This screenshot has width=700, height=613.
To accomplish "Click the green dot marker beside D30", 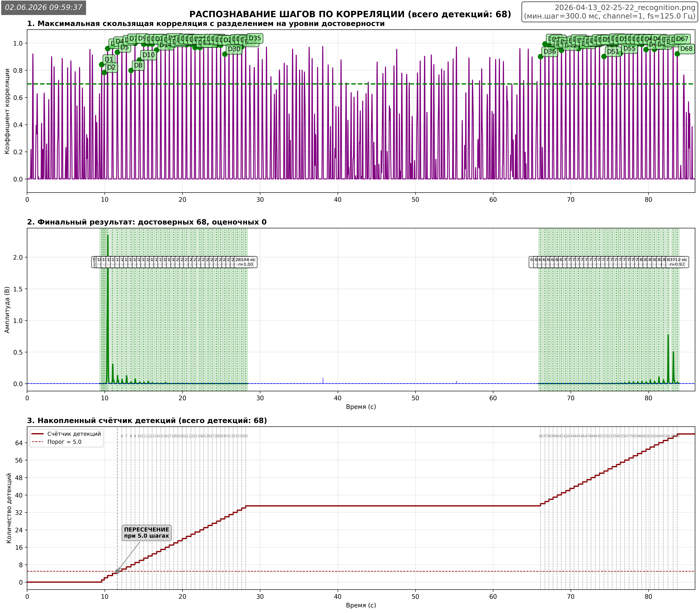I will click(x=225, y=54).
